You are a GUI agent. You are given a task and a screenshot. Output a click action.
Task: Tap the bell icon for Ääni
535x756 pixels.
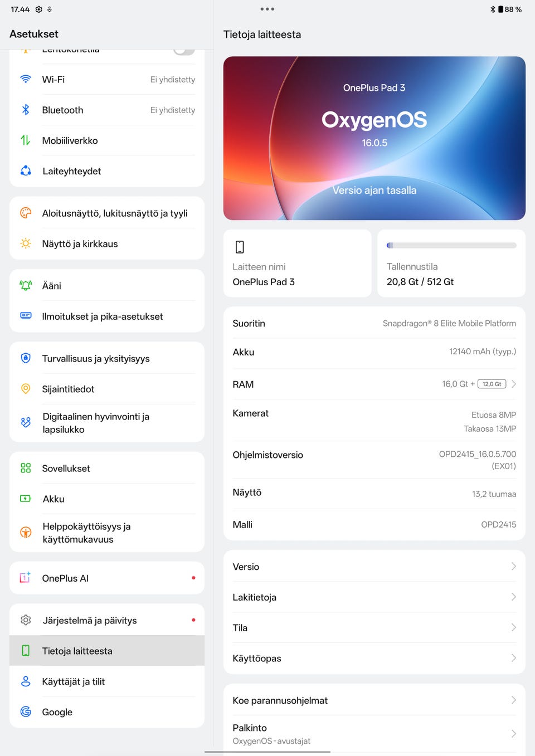(x=26, y=285)
